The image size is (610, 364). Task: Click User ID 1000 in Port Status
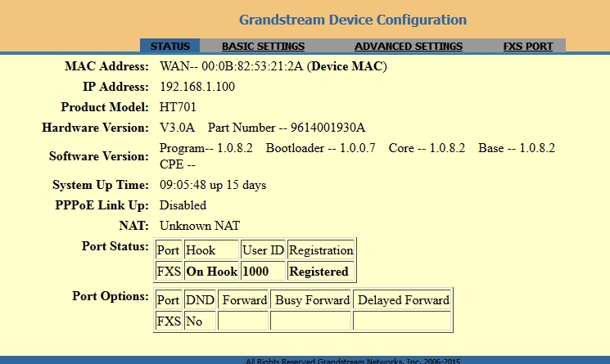coord(263,272)
